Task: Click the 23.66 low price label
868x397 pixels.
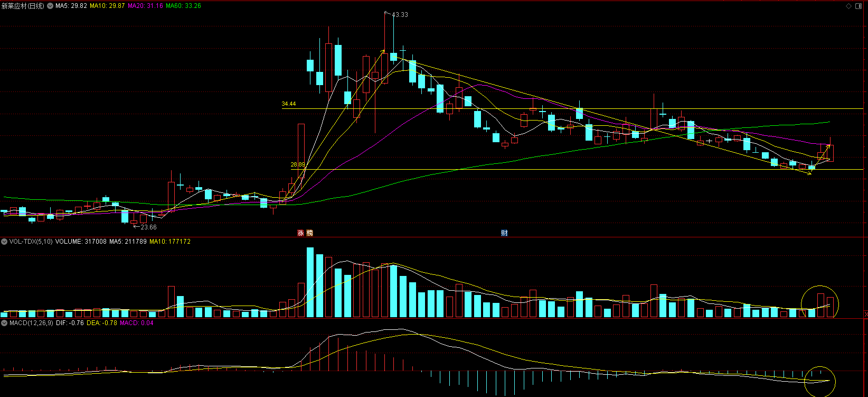Action: pyautogui.click(x=148, y=227)
